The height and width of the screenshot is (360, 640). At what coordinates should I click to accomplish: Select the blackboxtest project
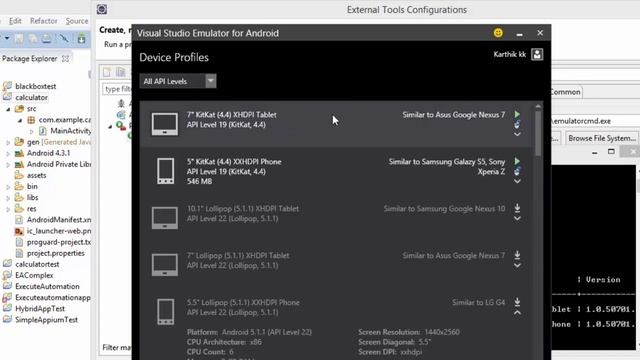(36, 86)
